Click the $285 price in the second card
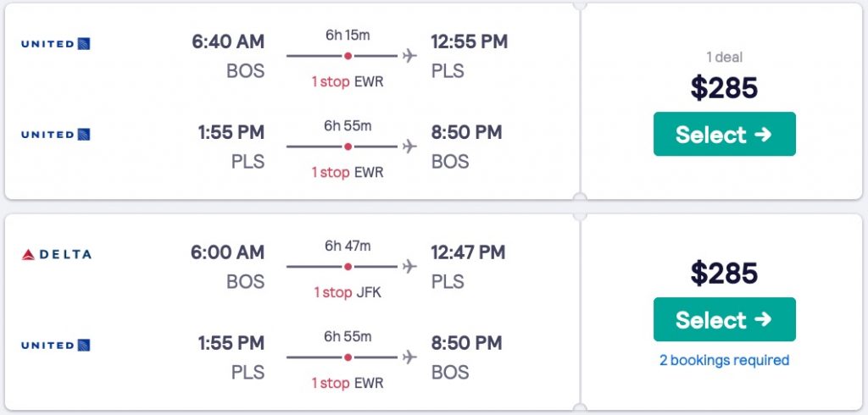Screen dimensions: 868x415 click(x=724, y=273)
